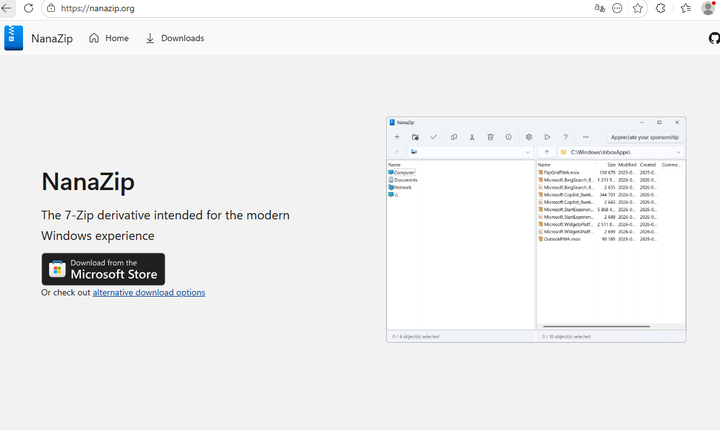The width and height of the screenshot is (720, 430).
Task: Click Appreciate your sponsorship in the screenshot
Action: click(645, 137)
